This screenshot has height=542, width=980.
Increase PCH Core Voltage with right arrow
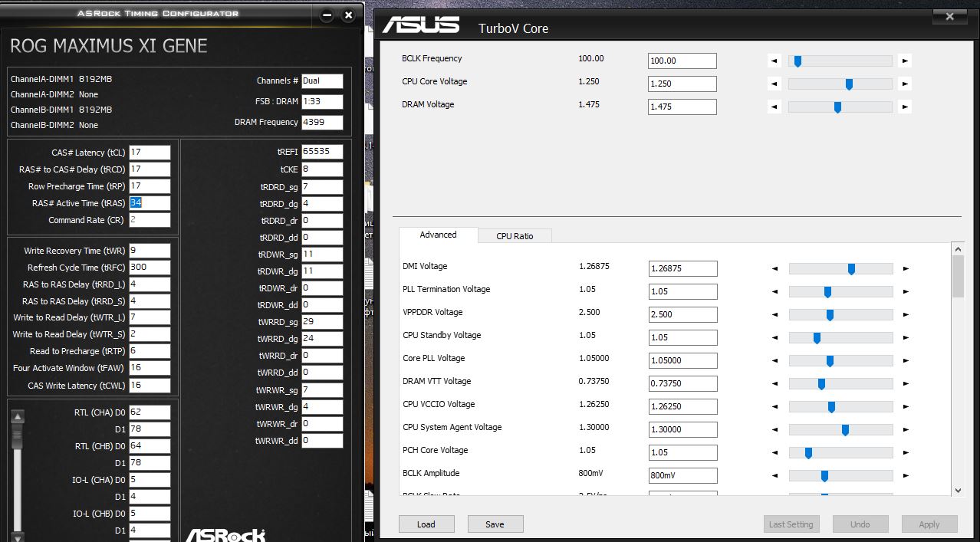(906, 453)
